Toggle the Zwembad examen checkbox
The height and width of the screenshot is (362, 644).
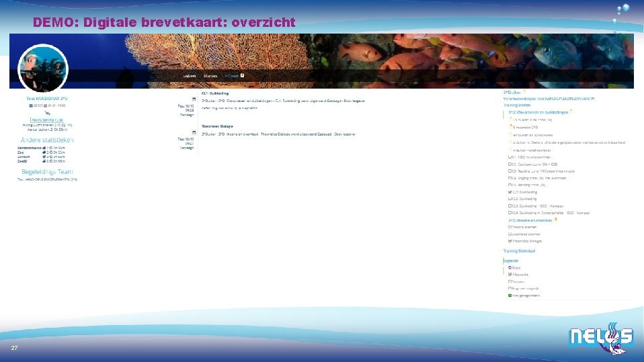510,234
